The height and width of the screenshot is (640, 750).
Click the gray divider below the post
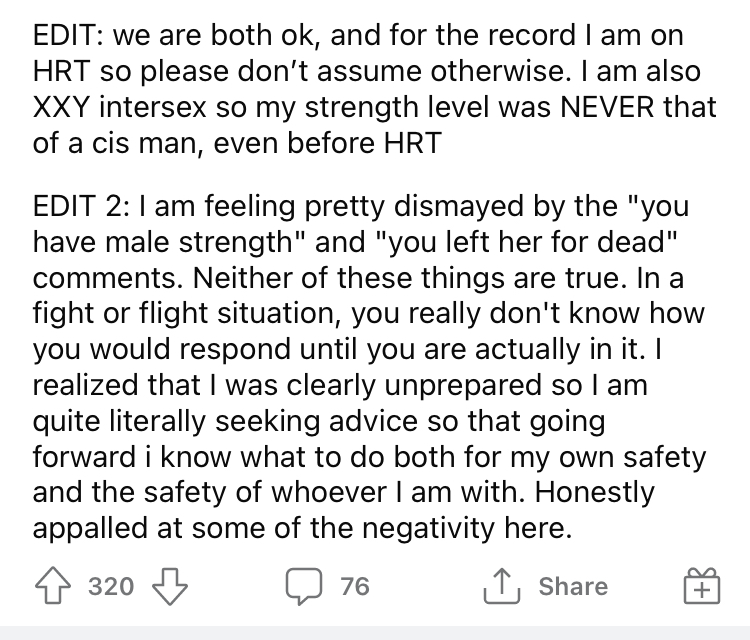pos(375,632)
